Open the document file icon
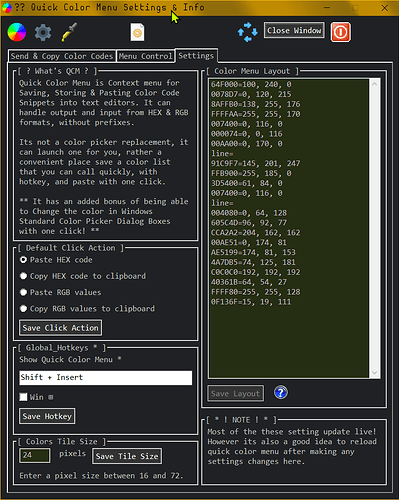 (137, 32)
